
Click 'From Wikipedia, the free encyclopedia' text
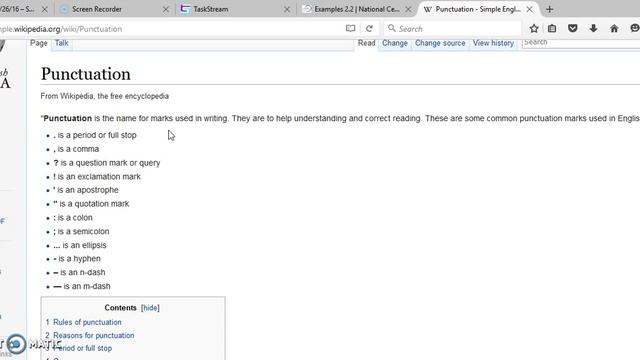point(104,96)
